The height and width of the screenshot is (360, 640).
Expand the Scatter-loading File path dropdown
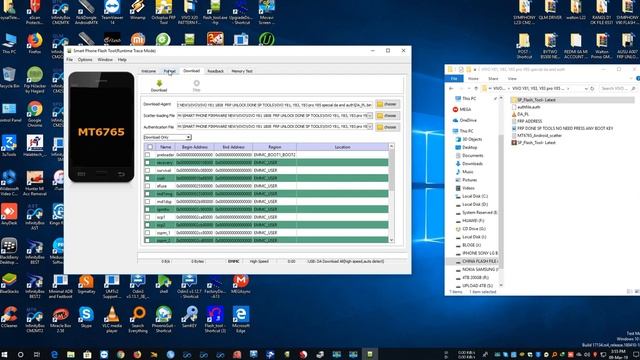tap(370, 116)
